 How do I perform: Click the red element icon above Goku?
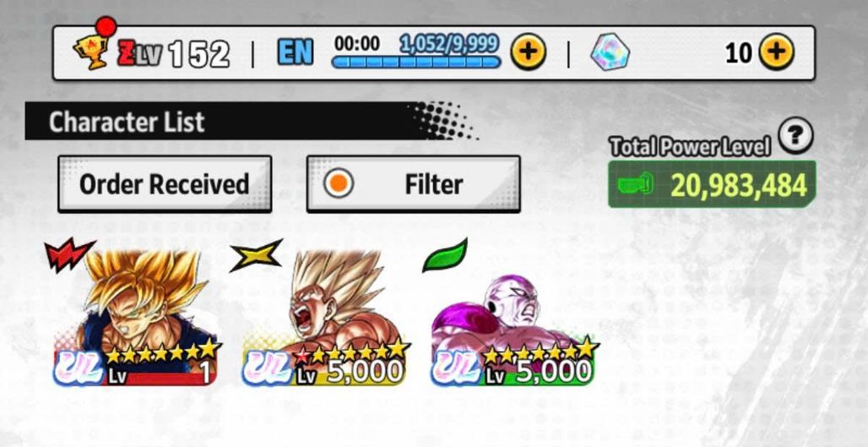69,253
